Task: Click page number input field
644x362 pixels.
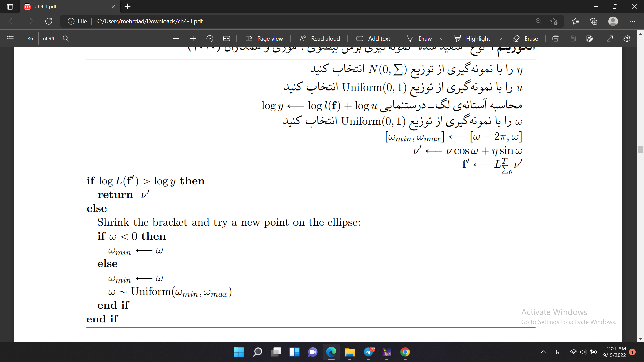Action: [30, 39]
